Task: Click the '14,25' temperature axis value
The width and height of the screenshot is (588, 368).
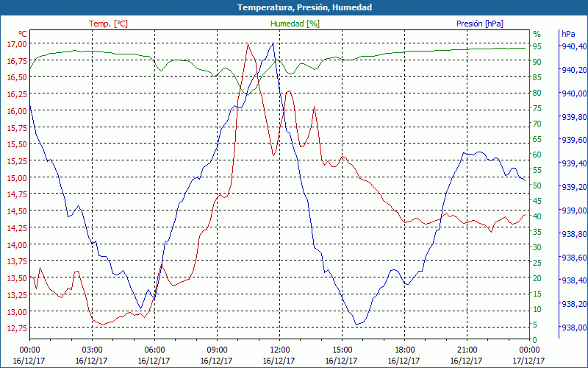Action: [17, 228]
